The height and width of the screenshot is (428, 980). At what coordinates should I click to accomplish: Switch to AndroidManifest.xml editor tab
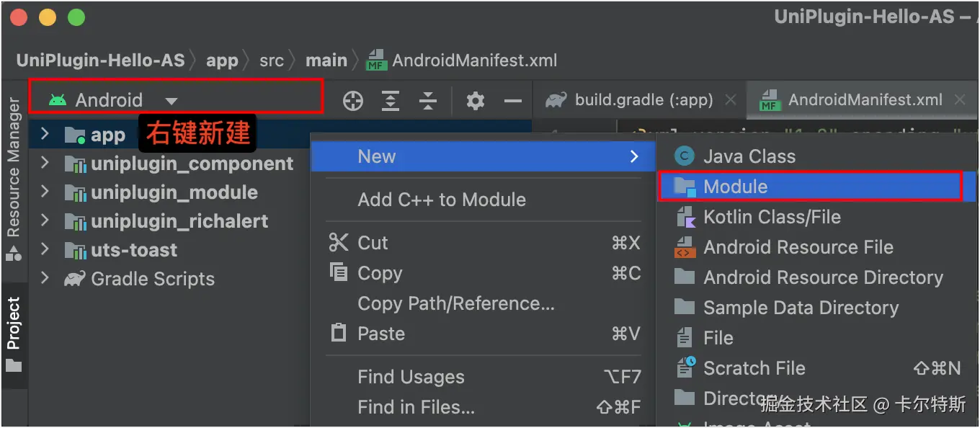pos(865,100)
